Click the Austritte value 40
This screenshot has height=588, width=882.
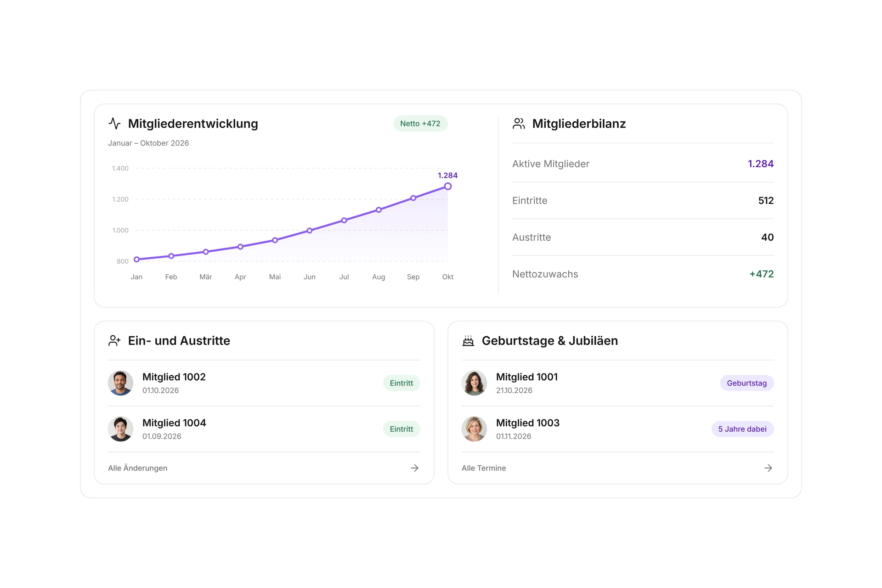tap(768, 237)
